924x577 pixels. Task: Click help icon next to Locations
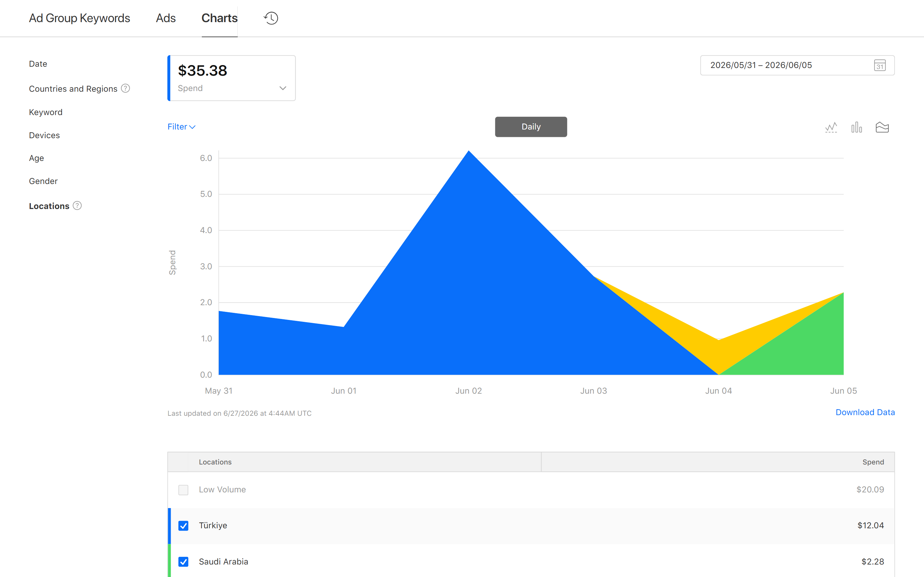(77, 206)
